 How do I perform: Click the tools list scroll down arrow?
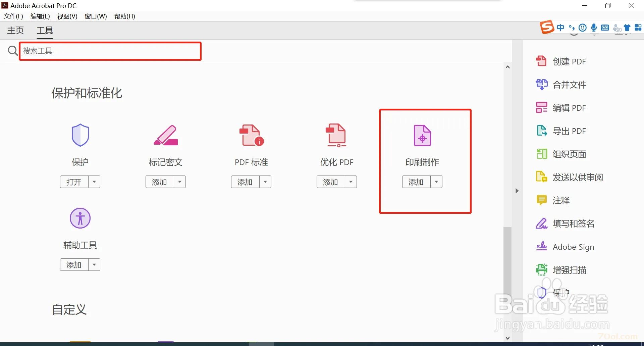point(507,338)
